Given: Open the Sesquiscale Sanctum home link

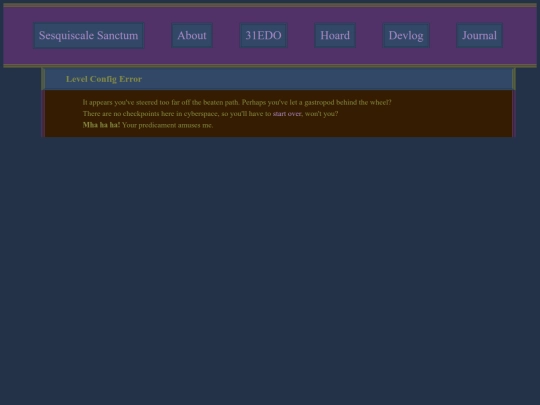Looking at the screenshot, I should [x=89, y=35].
